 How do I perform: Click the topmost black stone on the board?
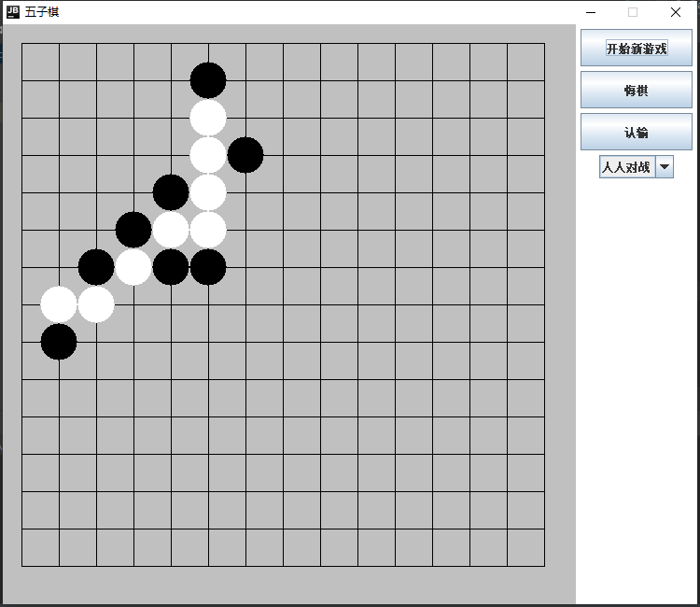pos(208,80)
